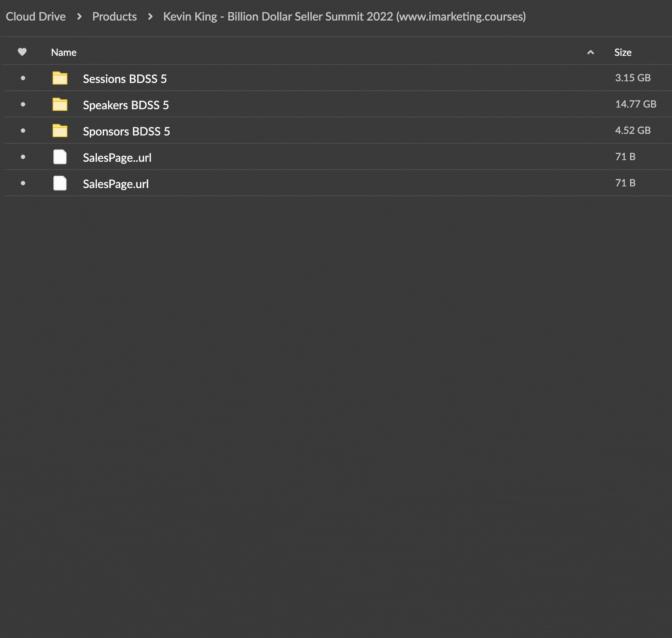672x638 pixels.
Task: Sort the list by Size column
Action: (x=623, y=52)
